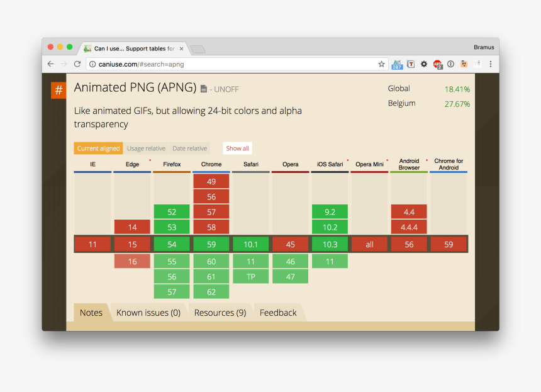Open the Resources (9) tab

tap(220, 313)
